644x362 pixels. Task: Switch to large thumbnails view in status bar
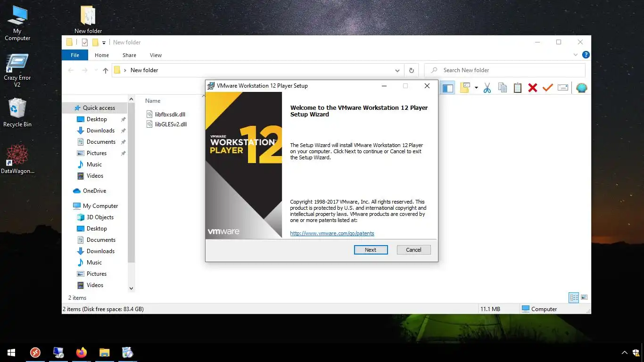tap(585, 297)
